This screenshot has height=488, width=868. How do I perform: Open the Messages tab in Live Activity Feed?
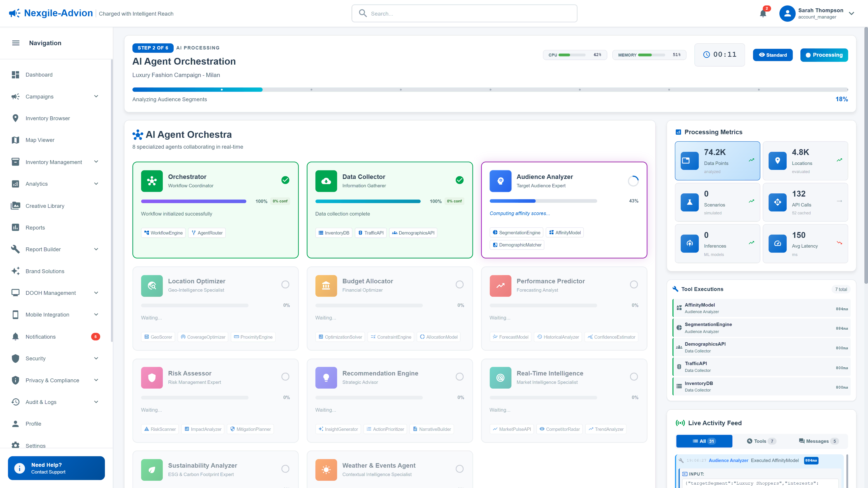818,441
